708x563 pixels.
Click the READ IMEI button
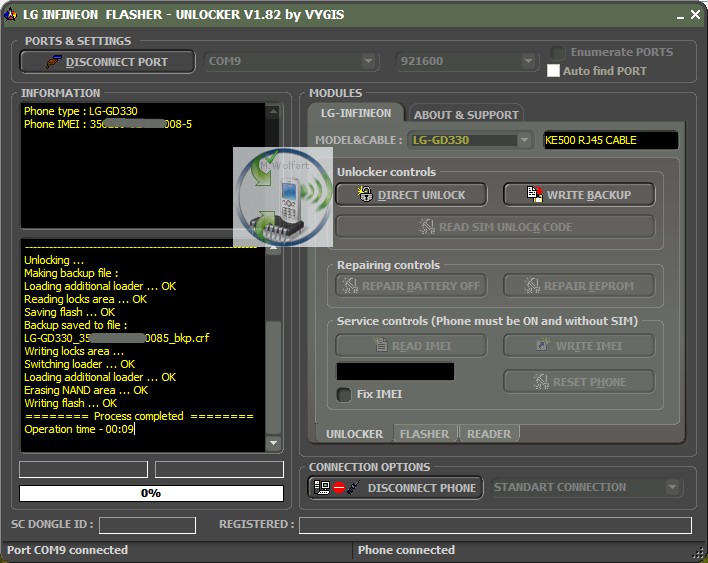coord(411,345)
